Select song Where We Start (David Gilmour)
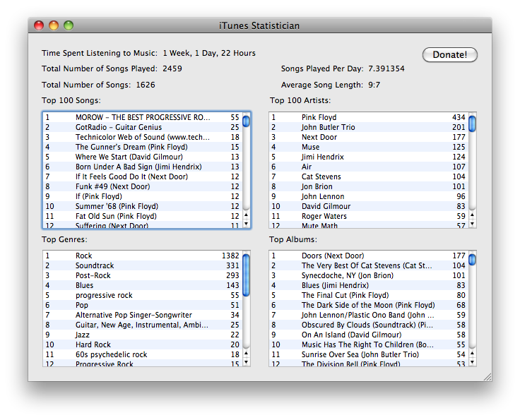The image size is (520, 420). click(x=143, y=157)
